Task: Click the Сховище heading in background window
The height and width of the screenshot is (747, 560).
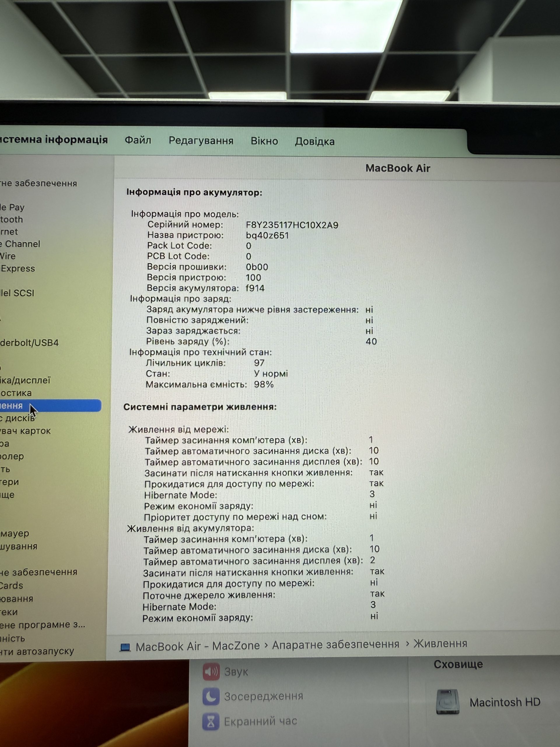Action: pos(458,664)
